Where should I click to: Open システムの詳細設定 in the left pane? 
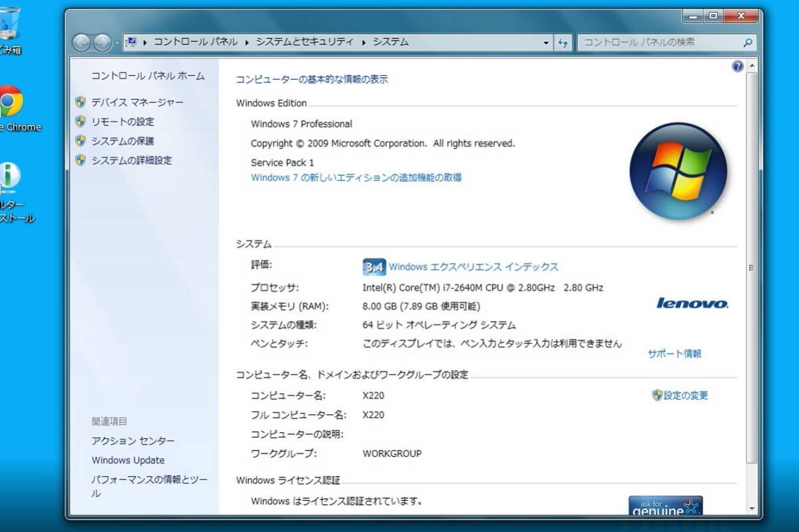(x=131, y=160)
